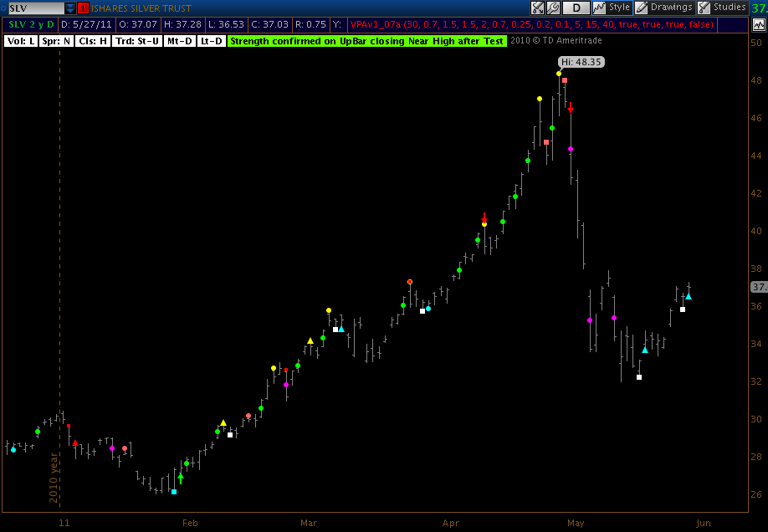Click the Apr label on the time axis

tap(451, 523)
